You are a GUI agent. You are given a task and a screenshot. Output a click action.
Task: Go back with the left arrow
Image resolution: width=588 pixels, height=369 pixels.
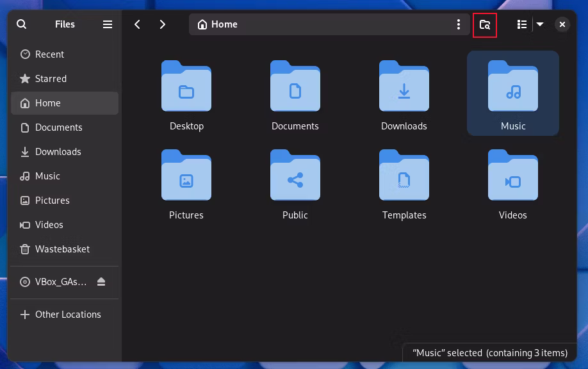point(137,24)
